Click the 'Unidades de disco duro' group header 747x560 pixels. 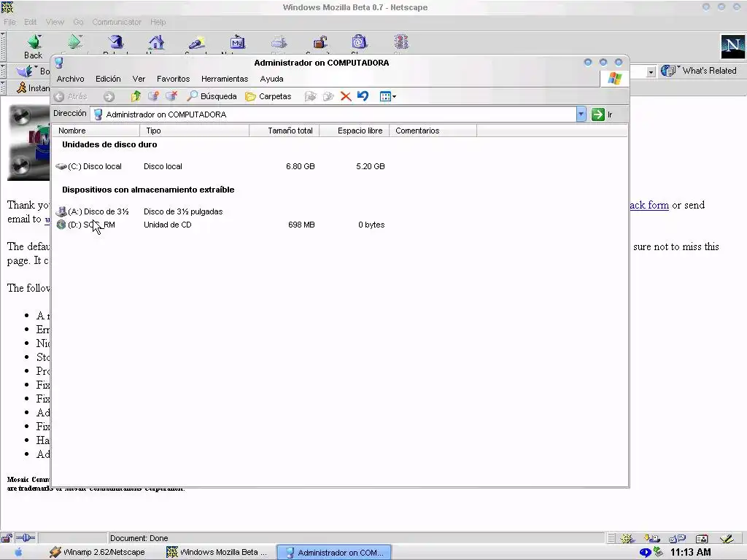(109, 144)
